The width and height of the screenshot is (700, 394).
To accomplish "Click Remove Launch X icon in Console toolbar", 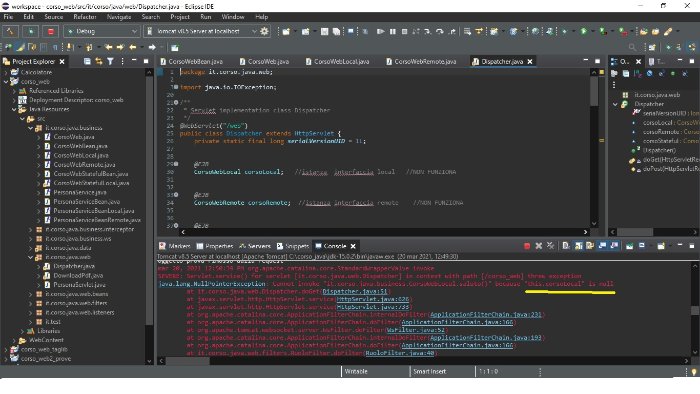I will click(539, 246).
